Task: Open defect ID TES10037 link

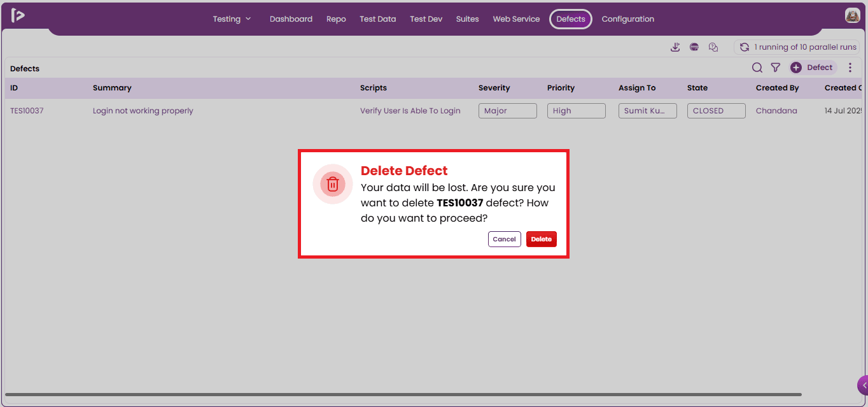Action: click(x=27, y=111)
